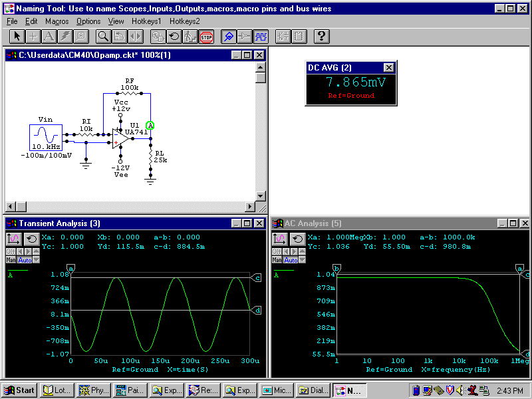Switch to Pai... taskbar button
Image resolution: width=532 pixels, height=399 pixels.
coord(130,390)
